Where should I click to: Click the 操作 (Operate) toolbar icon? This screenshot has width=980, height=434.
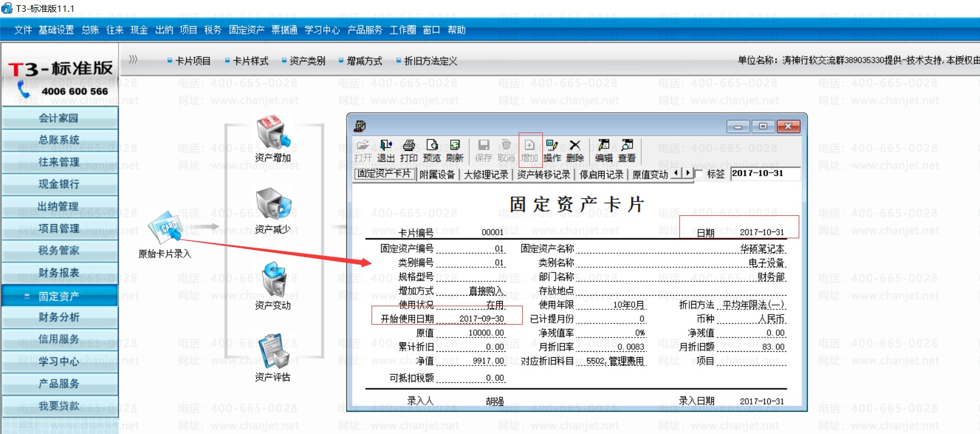(x=552, y=151)
